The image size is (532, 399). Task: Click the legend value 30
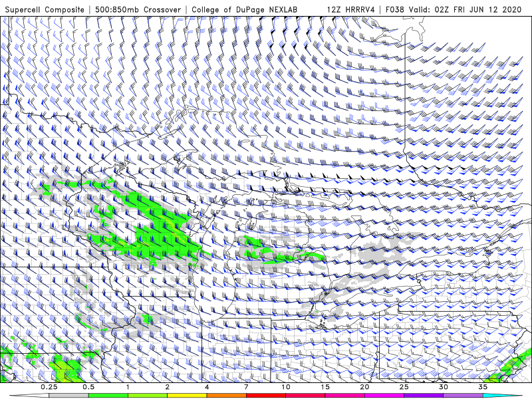[444, 387]
